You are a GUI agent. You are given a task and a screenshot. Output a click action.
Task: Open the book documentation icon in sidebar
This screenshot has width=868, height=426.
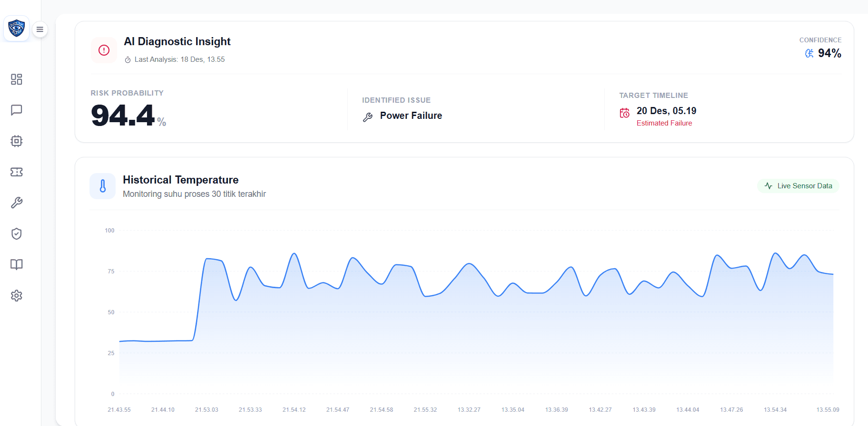coord(17,265)
